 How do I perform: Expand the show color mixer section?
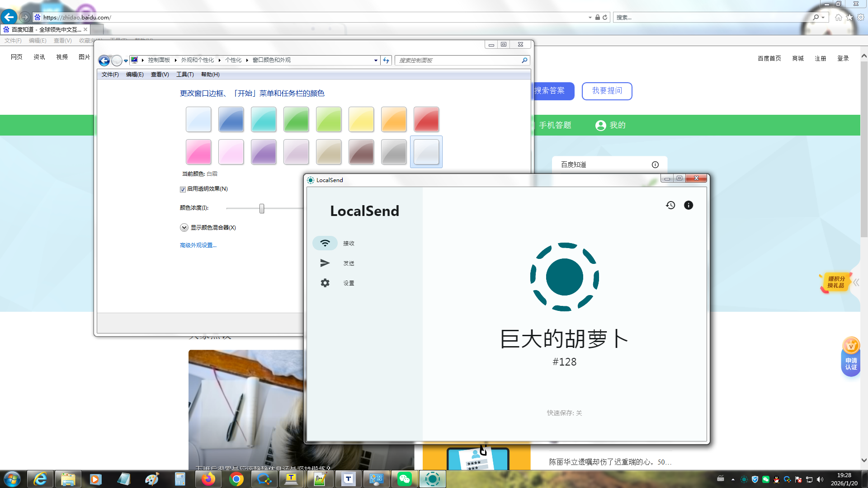coord(184,227)
